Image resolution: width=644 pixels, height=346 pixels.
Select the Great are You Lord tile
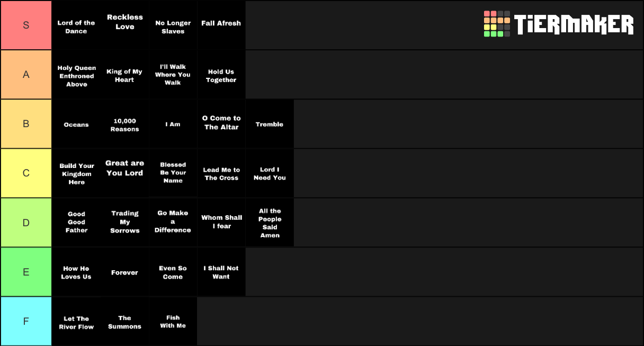124,173
